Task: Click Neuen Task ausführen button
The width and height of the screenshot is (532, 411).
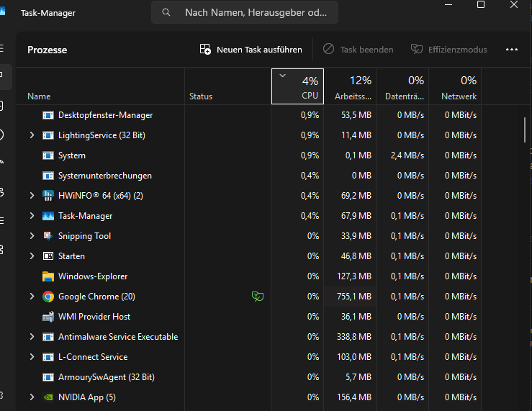Action: tap(251, 50)
